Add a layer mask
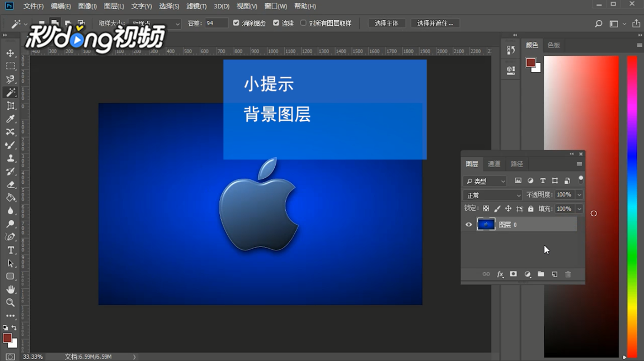Viewport: 644px width, 361px height. point(514,274)
